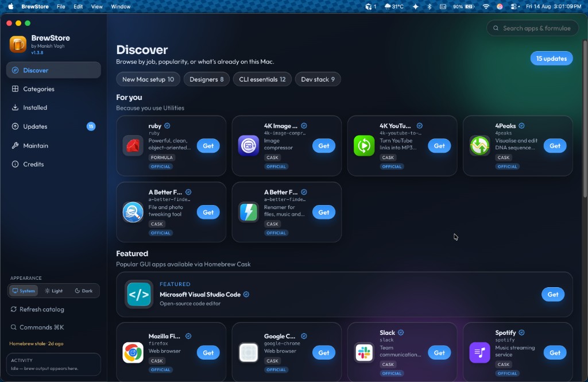This screenshot has height=382, width=588.
Task: Open the Apple menu
Action: 10,6
